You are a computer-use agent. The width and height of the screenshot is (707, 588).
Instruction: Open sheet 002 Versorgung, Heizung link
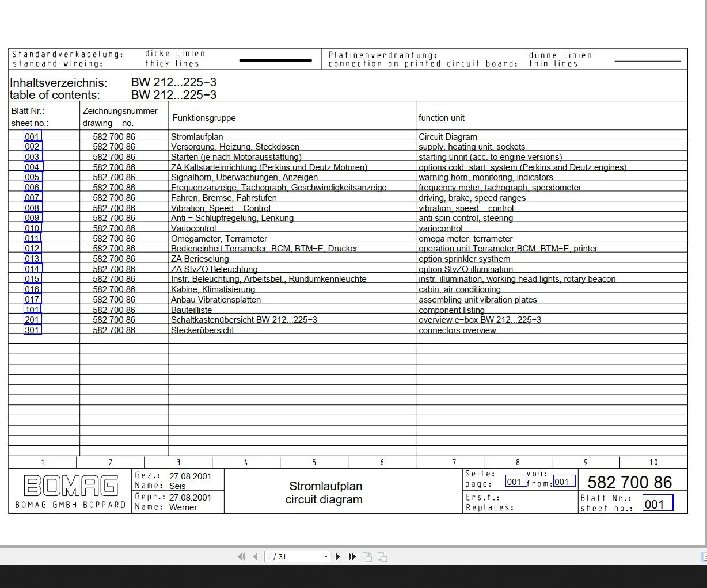coord(33,147)
